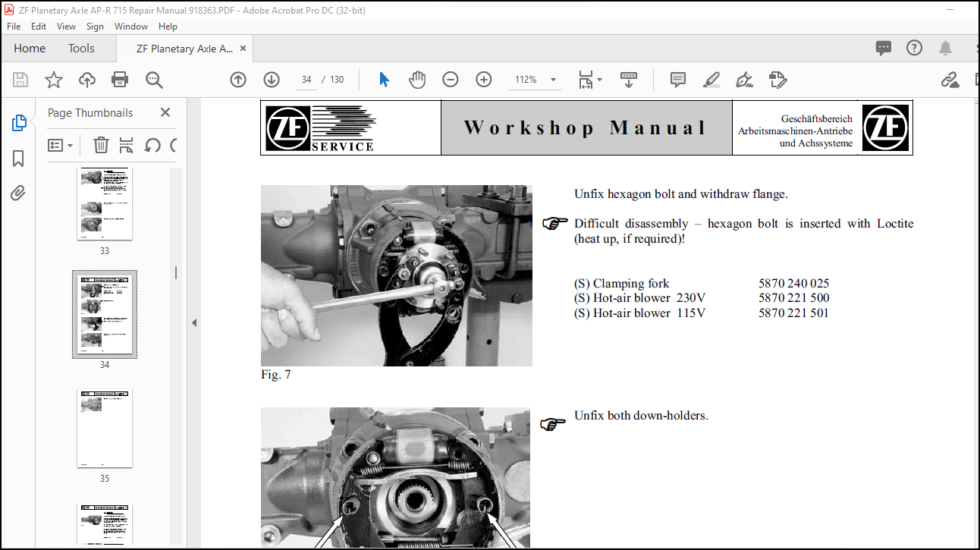Go to the previous page with the up arrow
The image size is (980, 550).
(x=238, y=80)
